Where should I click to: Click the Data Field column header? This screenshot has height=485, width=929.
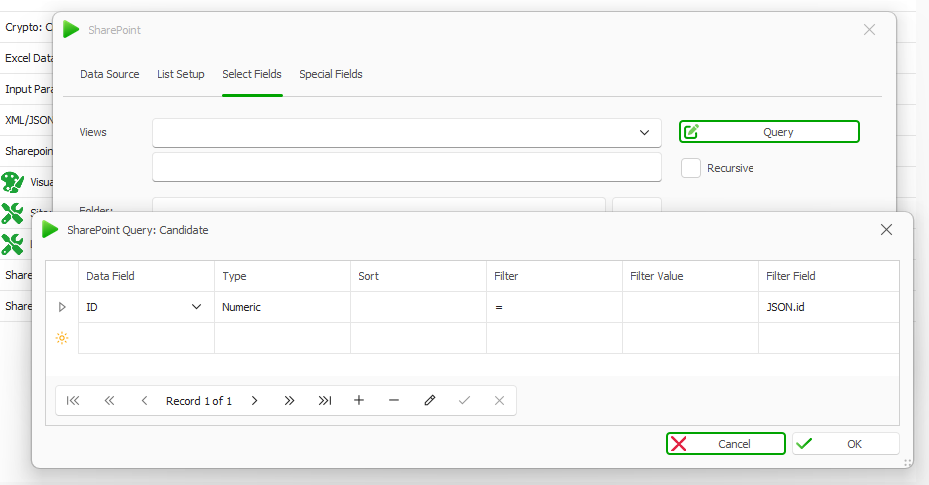tap(146, 276)
